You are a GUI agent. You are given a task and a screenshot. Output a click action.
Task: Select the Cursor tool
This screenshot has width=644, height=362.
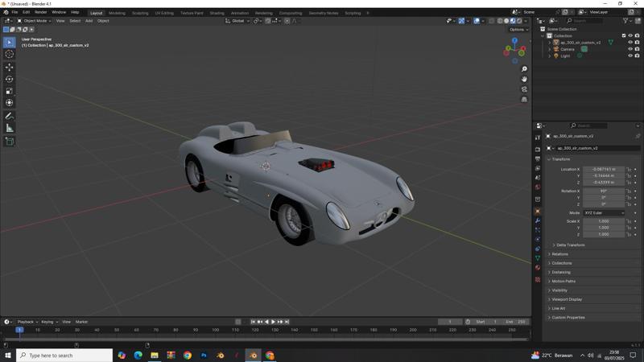pos(9,54)
